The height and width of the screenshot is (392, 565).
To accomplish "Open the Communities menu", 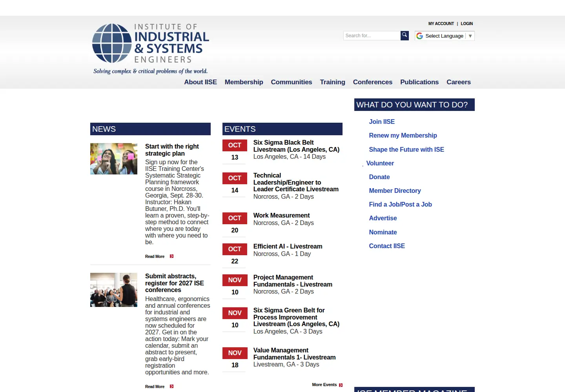I will point(291,82).
